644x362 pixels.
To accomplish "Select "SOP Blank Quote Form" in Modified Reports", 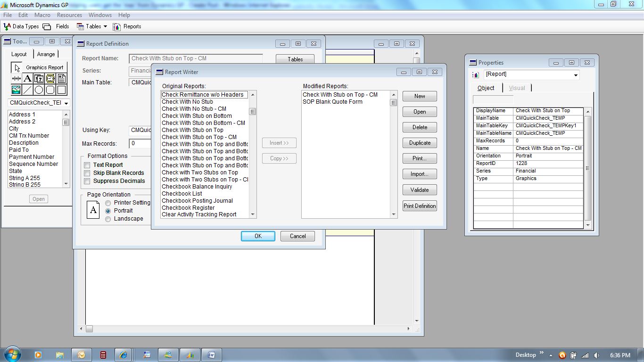I will pos(333,102).
